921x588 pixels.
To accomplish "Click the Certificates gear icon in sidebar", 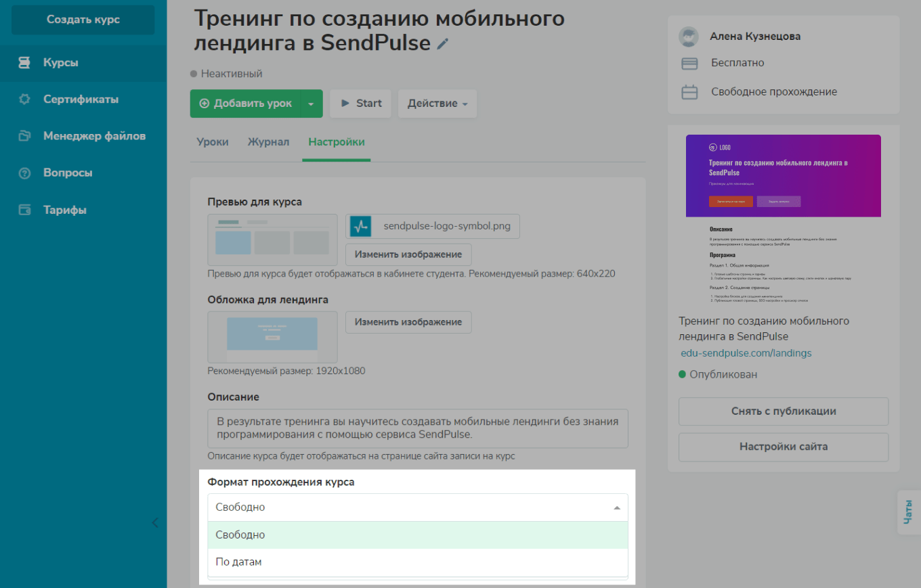I will [x=24, y=99].
